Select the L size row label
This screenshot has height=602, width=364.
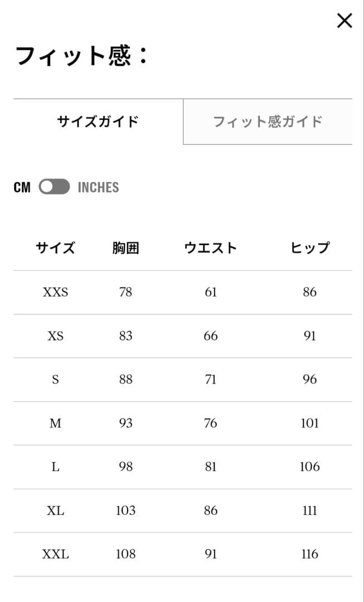click(x=55, y=467)
